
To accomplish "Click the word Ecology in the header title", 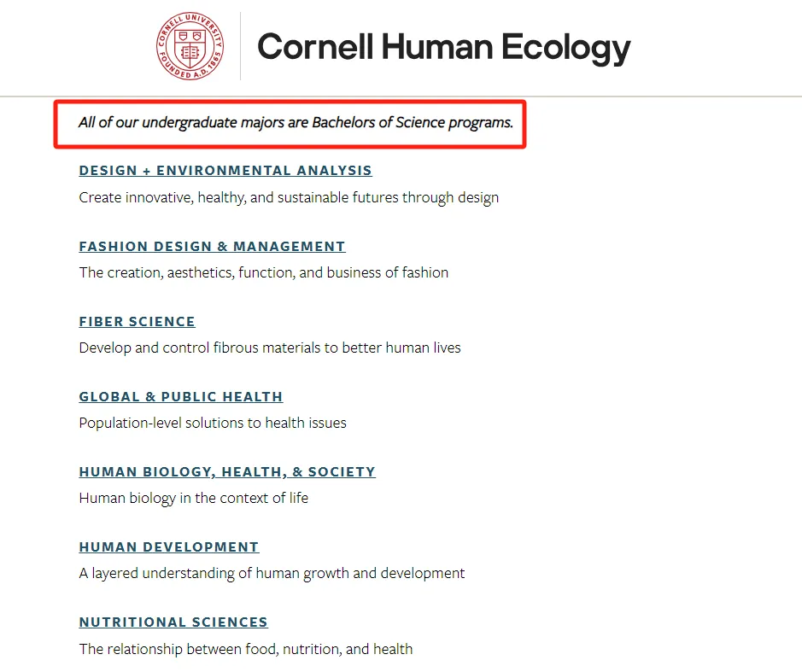I will click(565, 48).
